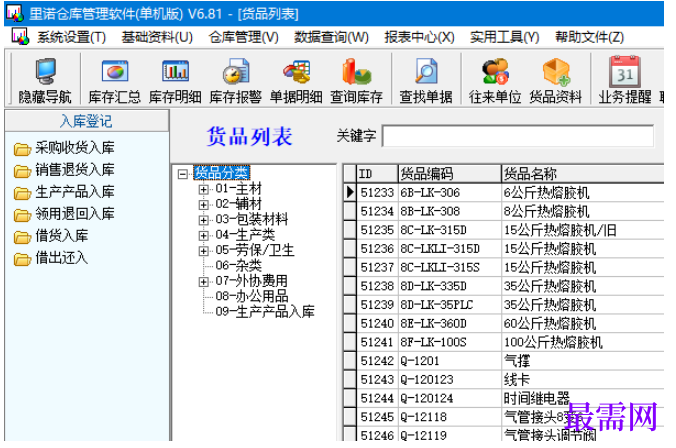Screen dimensions: 676x448
Task: Click folder icon for 领用退回入库
Action: (x=22, y=215)
